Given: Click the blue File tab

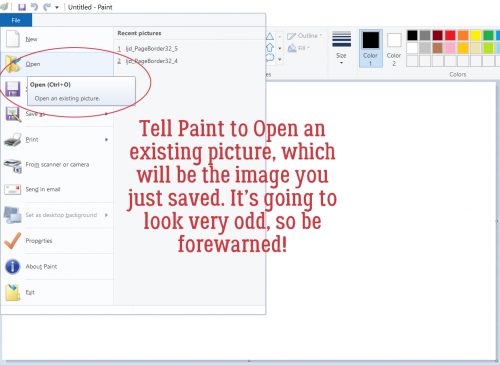Looking at the screenshot, I should pyautogui.click(x=16, y=20).
